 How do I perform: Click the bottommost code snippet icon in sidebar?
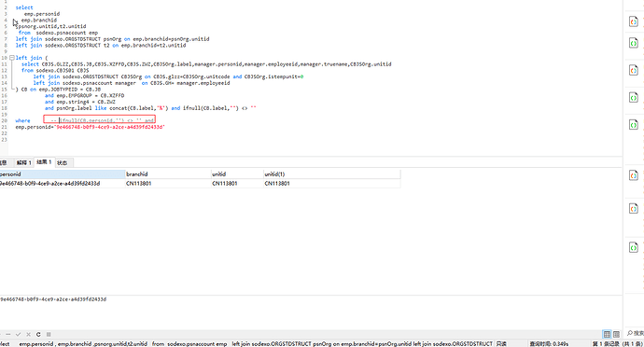point(634,247)
